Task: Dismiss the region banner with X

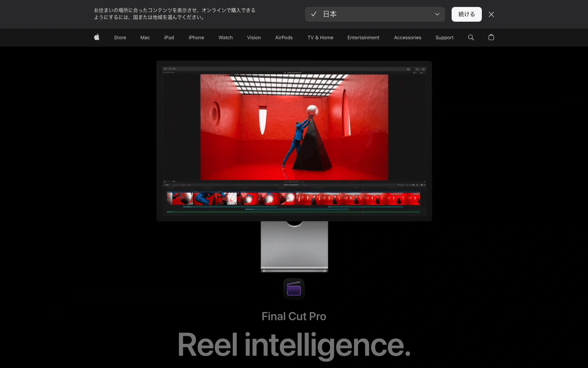Action: click(491, 14)
